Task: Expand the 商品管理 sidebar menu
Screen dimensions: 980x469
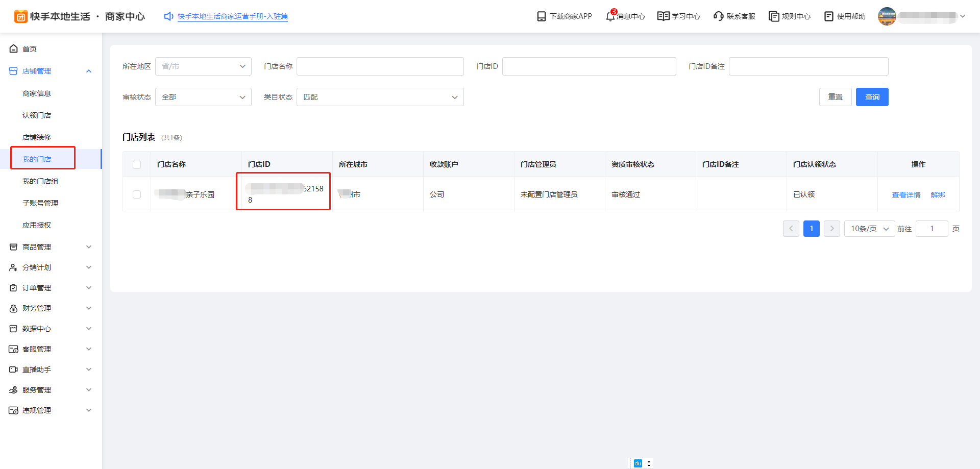Action: click(x=51, y=247)
